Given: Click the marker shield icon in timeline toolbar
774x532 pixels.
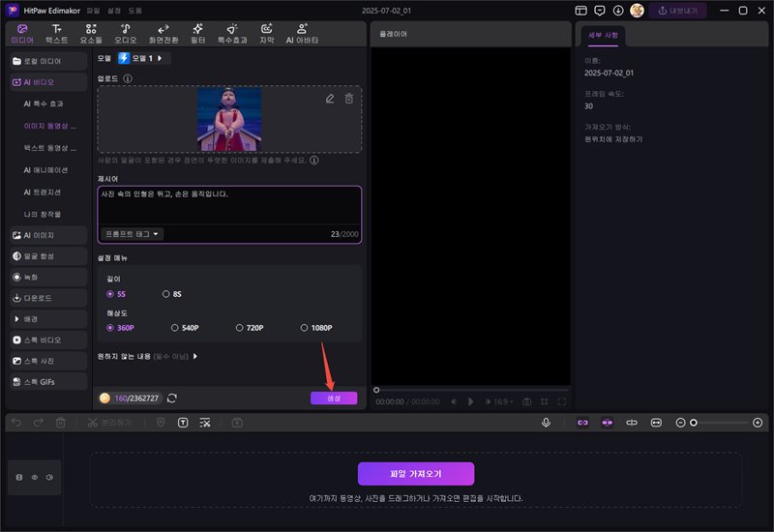Looking at the screenshot, I should click(x=161, y=423).
